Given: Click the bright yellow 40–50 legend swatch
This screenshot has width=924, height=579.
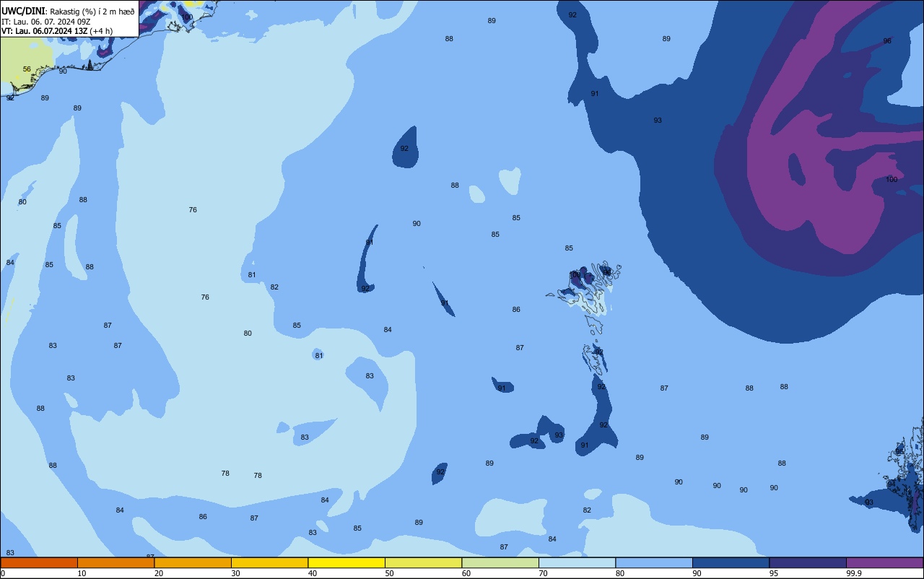Looking at the screenshot, I should tap(346, 562).
